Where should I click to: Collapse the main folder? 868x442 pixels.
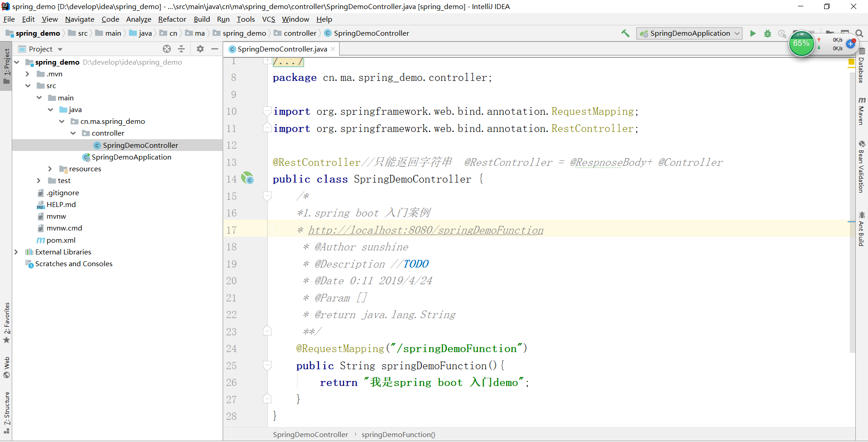39,98
